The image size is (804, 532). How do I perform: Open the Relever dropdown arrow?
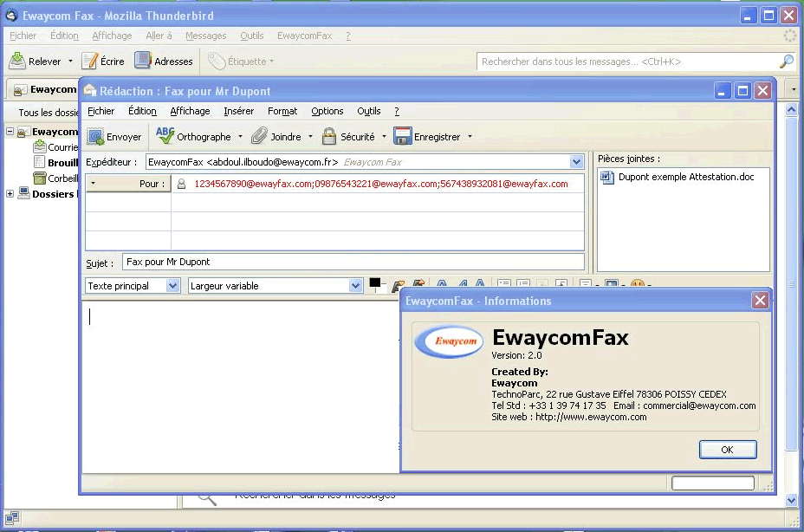(70, 61)
